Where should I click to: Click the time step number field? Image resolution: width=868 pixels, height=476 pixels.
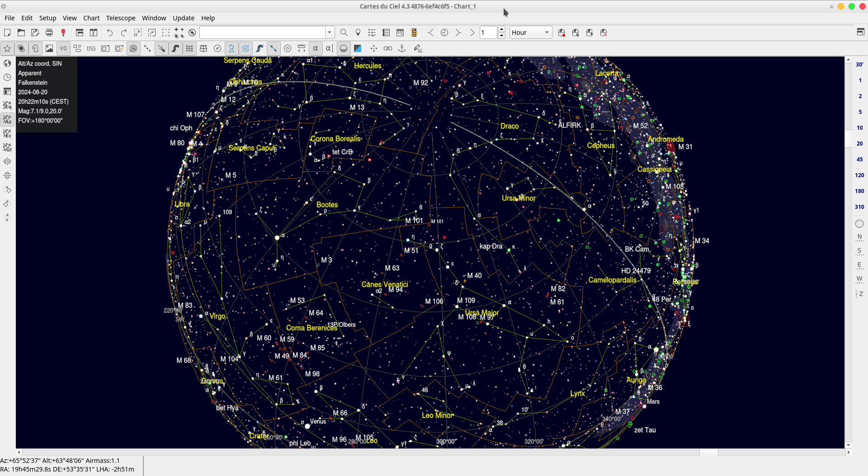(489, 33)
